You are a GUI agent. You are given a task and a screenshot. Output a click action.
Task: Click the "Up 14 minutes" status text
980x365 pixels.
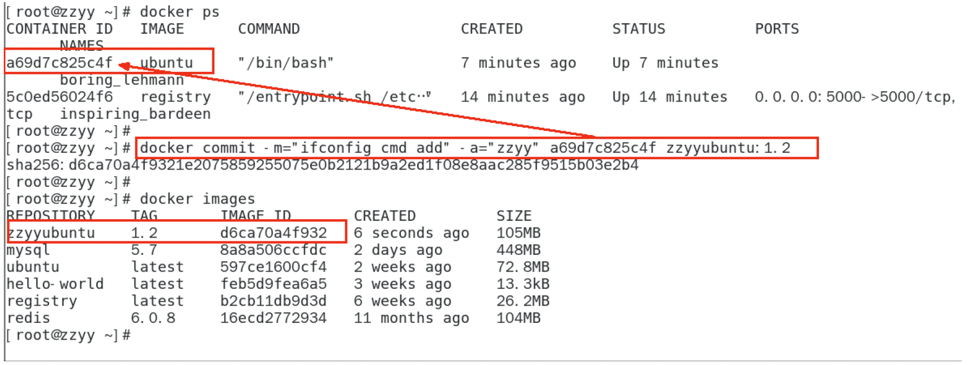click(669, 97)
